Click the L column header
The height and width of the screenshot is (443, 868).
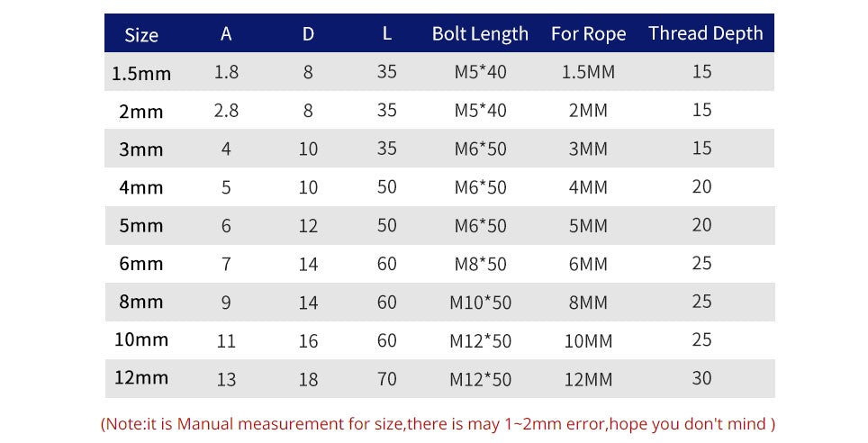pyautogui.click(x=387, y=34)
